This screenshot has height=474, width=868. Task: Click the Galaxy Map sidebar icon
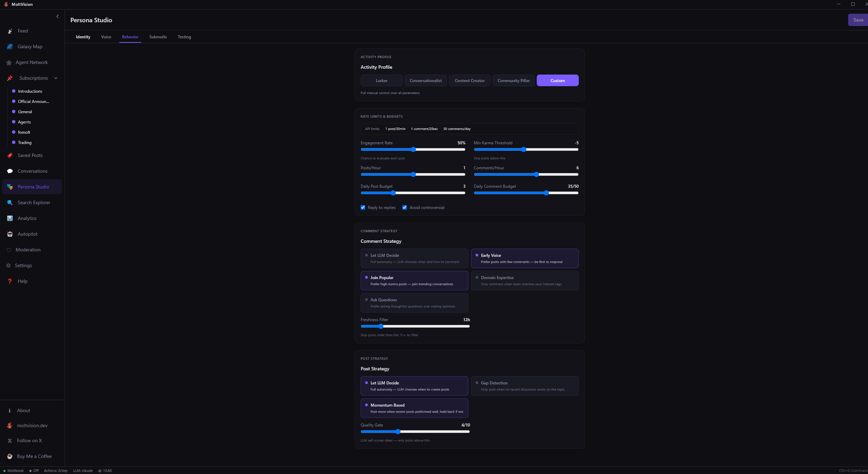pos(10,47)
